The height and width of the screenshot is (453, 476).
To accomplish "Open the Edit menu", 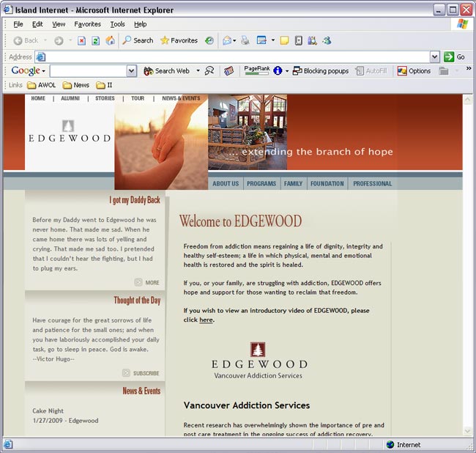I will click(37, 24).
